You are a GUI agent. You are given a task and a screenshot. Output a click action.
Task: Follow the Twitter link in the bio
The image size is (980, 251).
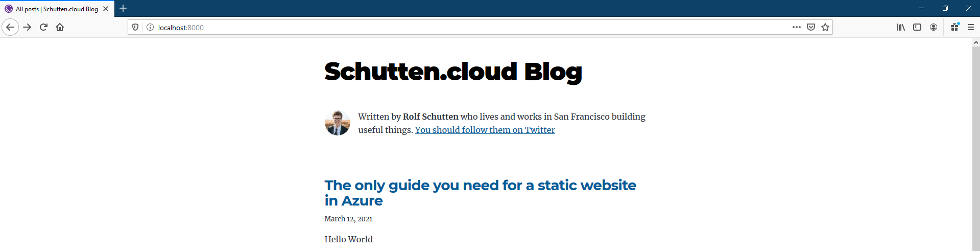point(485,130)
